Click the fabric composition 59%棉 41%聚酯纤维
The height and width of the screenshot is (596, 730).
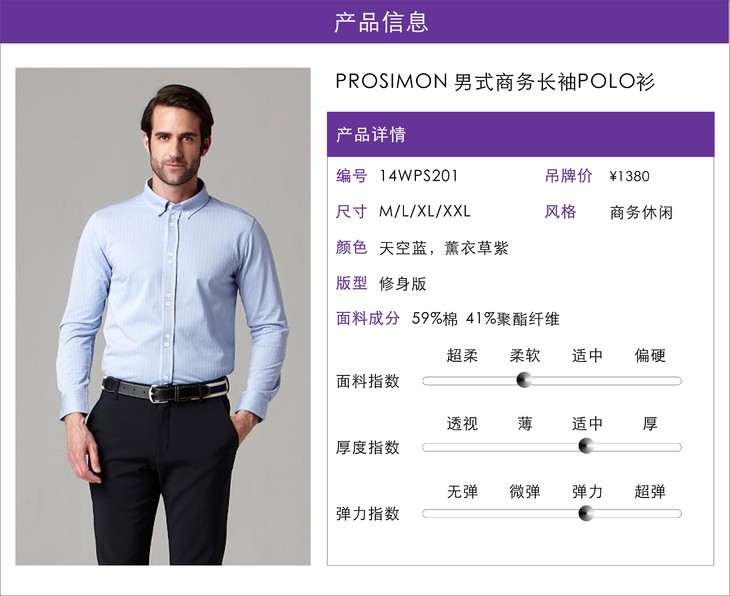pyautogui.click(x=485, y=319)
